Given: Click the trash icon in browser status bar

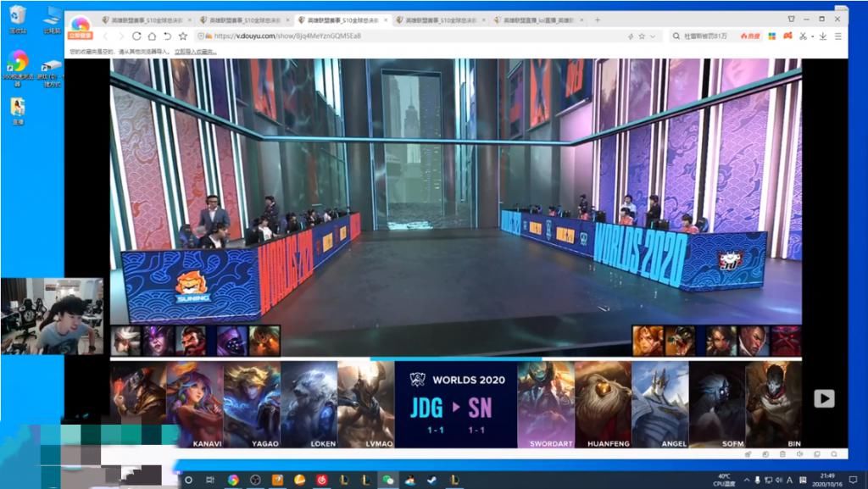Looking at the screenshot, I should coord(782,454).
